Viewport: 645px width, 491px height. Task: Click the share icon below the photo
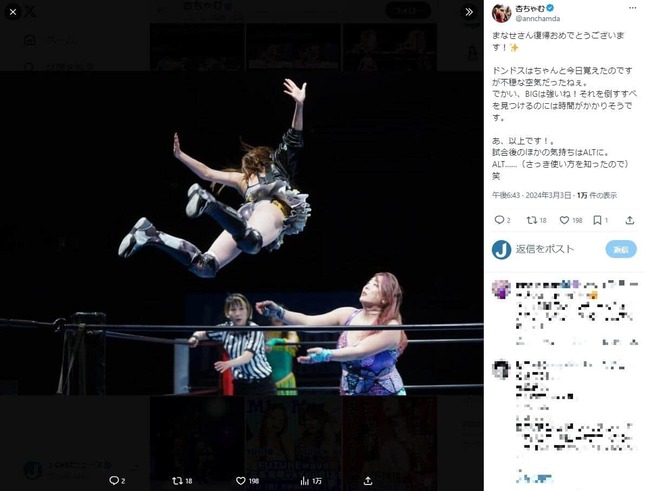(x=368, y=480)
